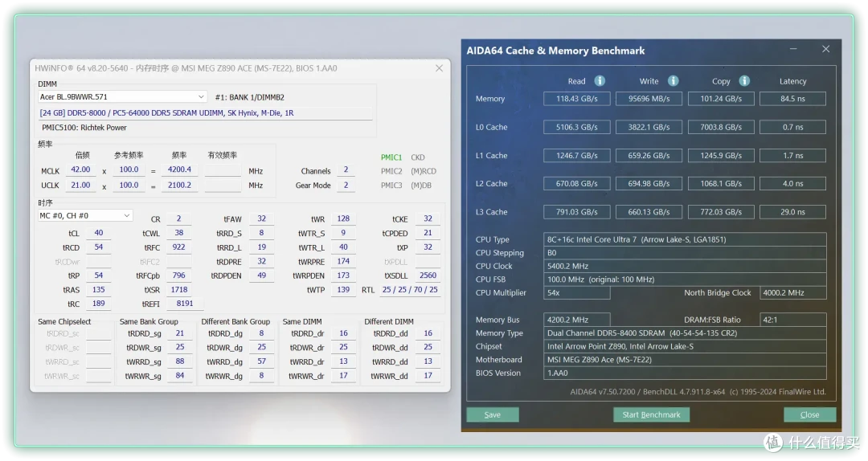Click PMIC5100: Richtek Power text
This screenshot has width=868, height=461.
coord(84,127)
